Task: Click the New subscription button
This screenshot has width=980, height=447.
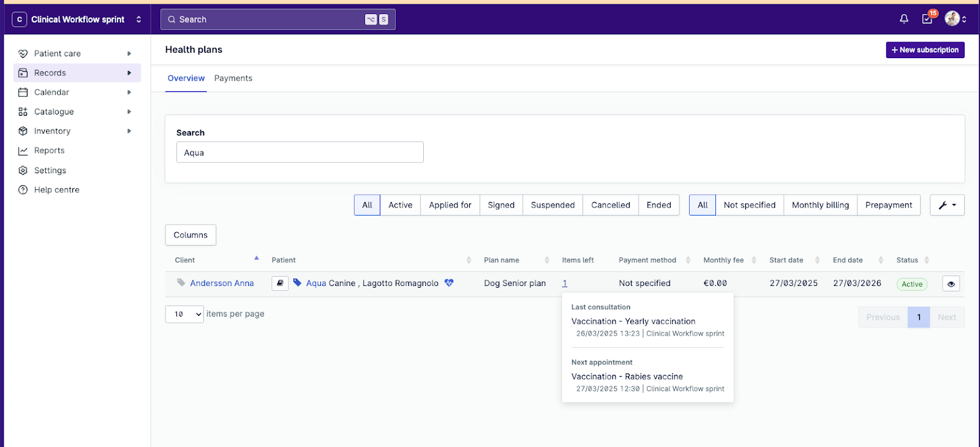Action: click(x=925, y=50)
